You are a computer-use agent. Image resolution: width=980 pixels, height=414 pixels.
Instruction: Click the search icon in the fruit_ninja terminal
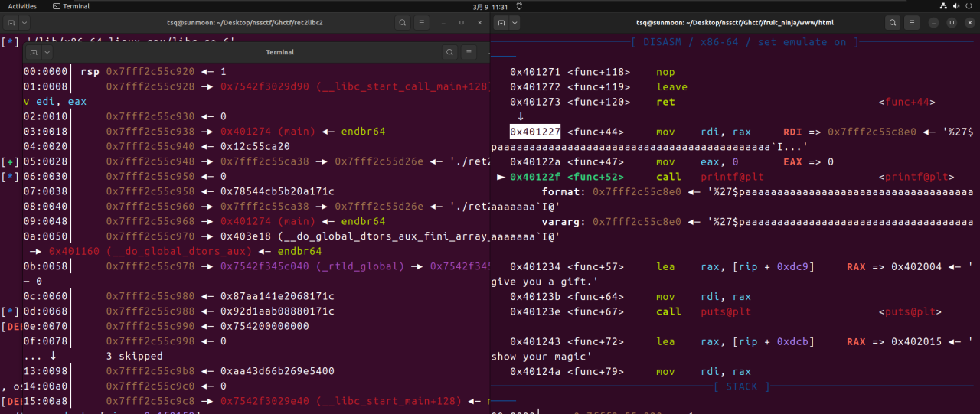coord(893,23)
